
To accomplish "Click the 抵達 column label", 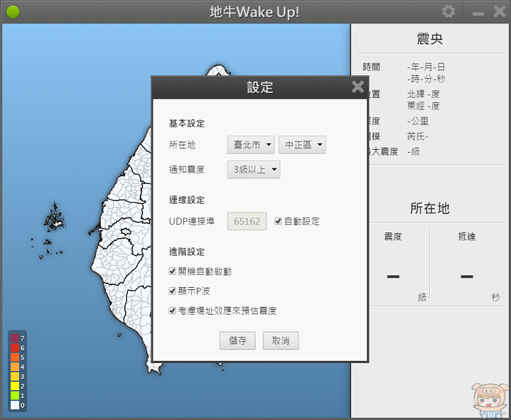I will coord(466,236).
